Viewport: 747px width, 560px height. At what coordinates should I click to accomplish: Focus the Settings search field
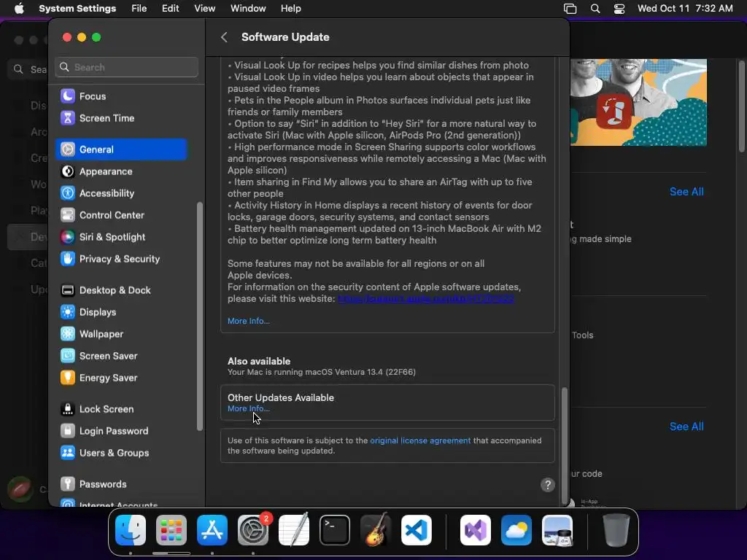[x=127, y=67]
